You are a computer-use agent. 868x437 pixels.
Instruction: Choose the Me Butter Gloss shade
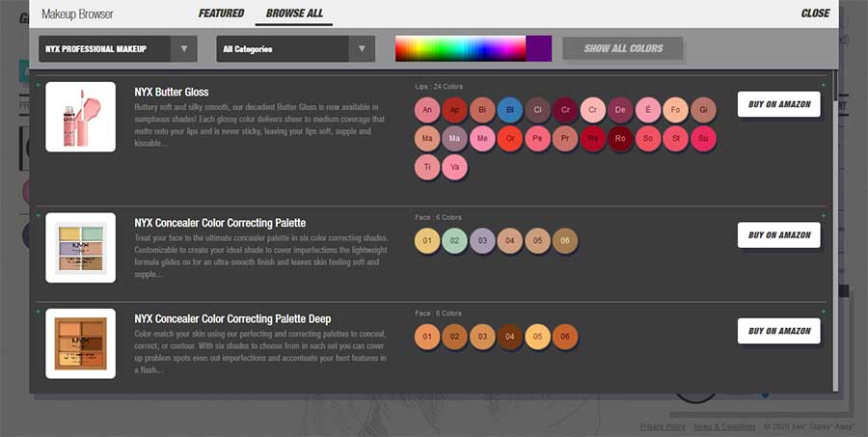click(x=482, y=139)
